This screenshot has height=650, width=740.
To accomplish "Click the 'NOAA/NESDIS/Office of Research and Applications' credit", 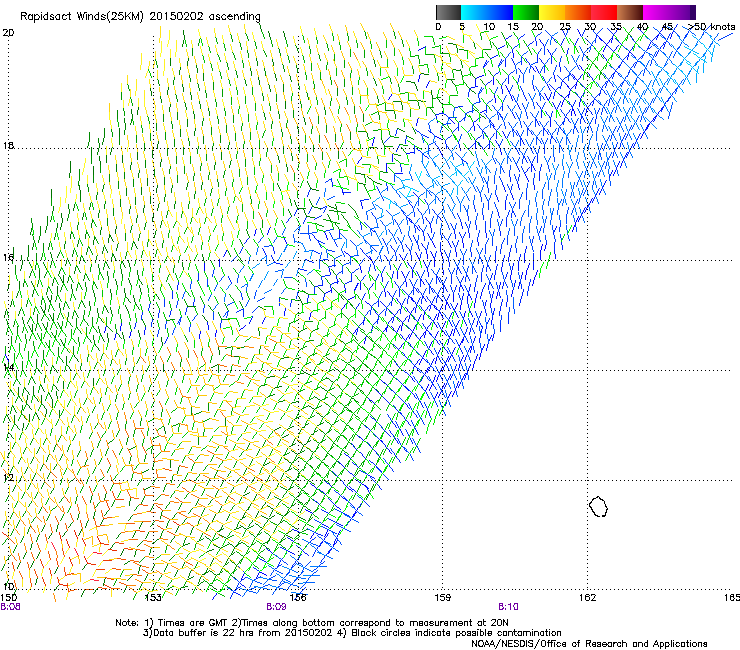I will (x=589, y=643).
